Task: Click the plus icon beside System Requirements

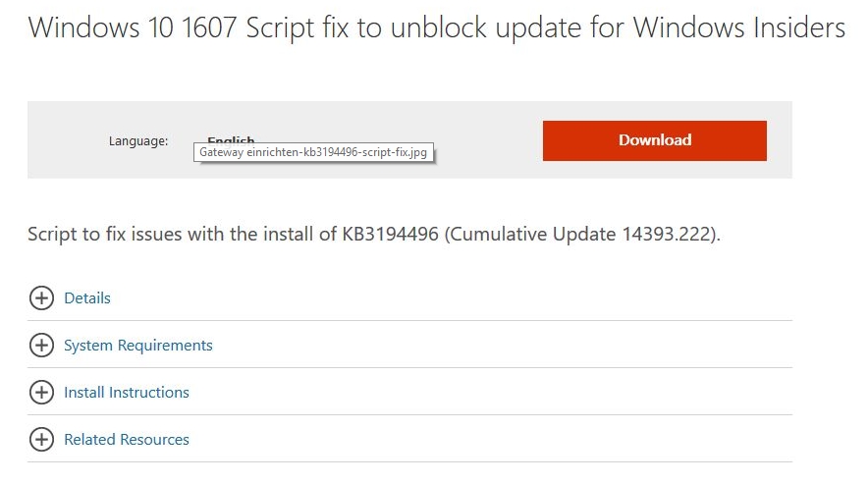Action: click(x=41, y=345)
